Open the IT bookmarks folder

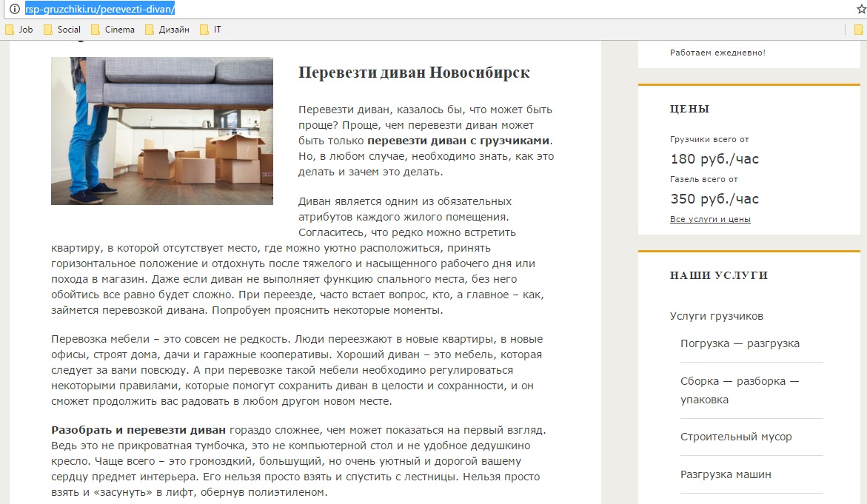pos(211,30)
